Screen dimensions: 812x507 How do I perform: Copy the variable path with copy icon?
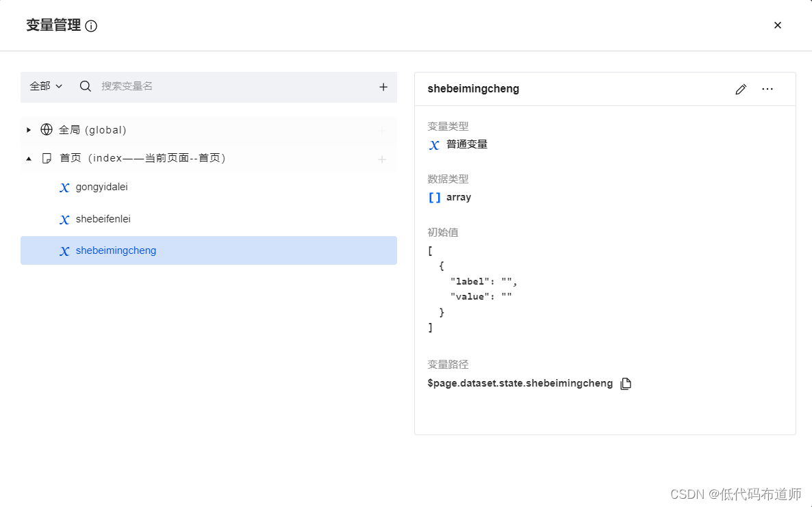click(625, 384)
